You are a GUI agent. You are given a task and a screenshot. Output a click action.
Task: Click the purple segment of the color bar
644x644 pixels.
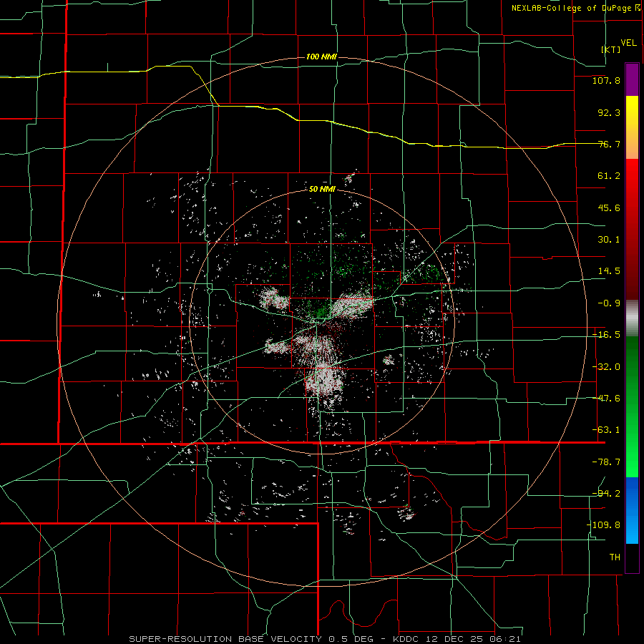coord(632,79)
